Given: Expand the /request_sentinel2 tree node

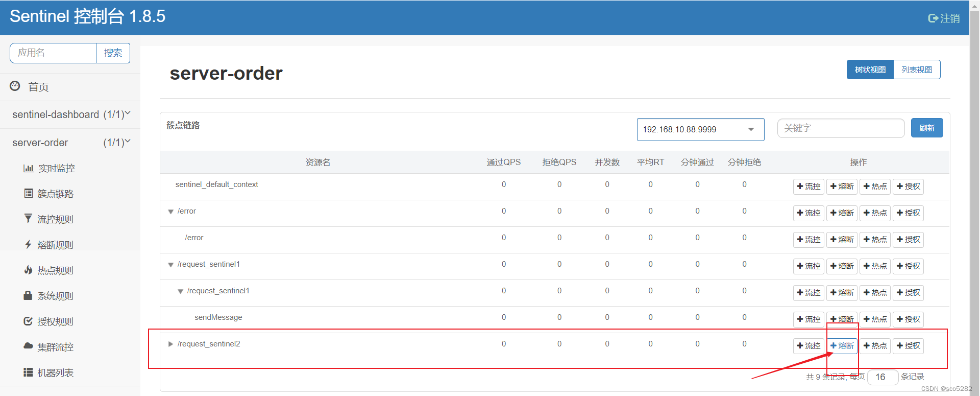Looking at the screenshot, I should 170,344.
